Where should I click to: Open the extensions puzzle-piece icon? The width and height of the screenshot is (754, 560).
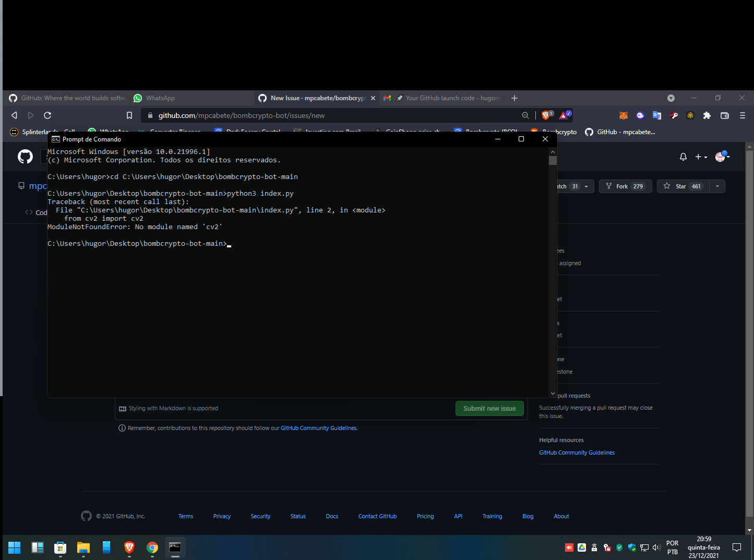[x=707, y=115]
